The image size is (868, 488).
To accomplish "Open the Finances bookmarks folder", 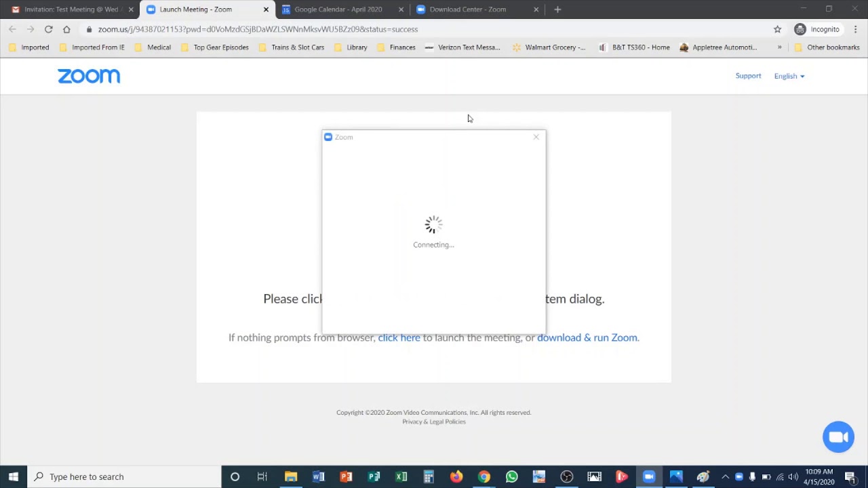I will pos(396,47).
